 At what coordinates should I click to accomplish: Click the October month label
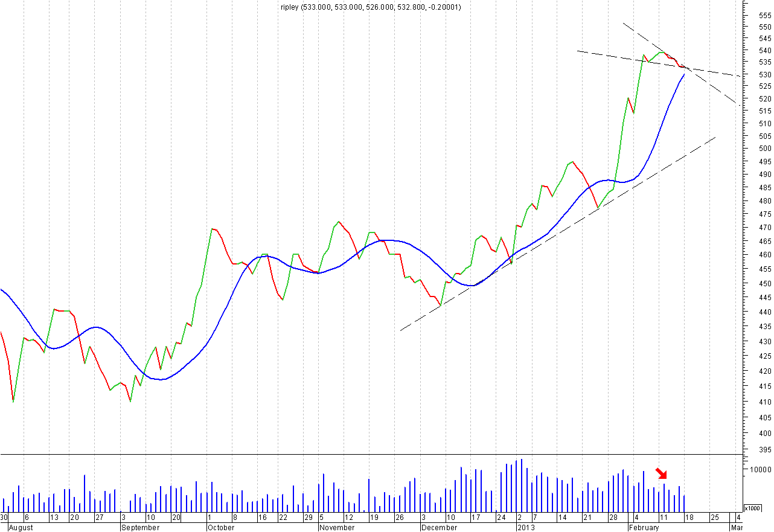[x=221, y=527]
